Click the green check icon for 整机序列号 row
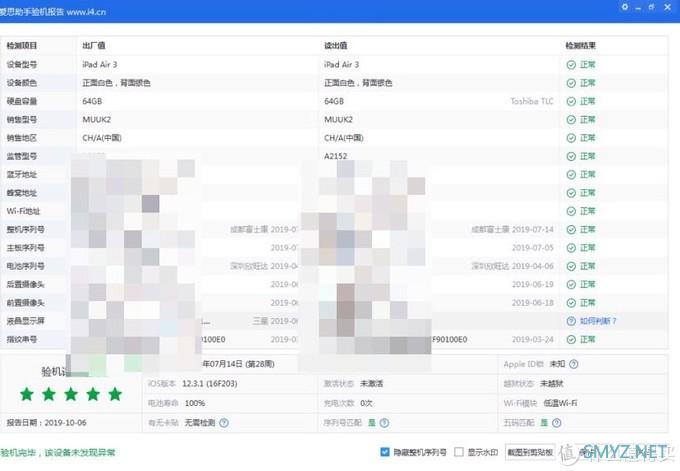 (x=571, y=229)
